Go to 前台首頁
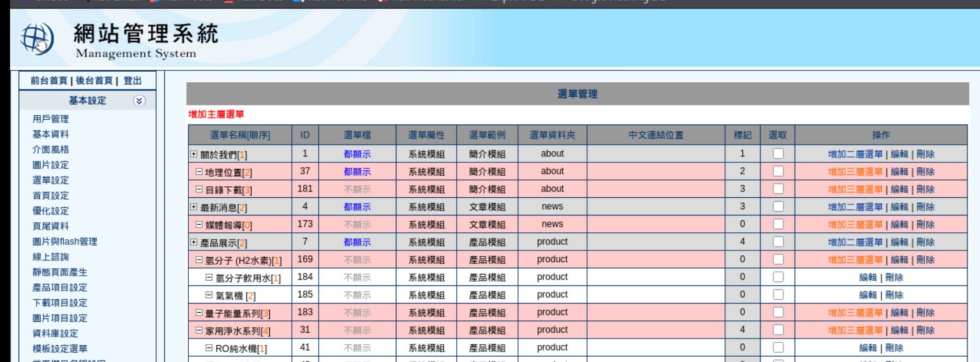980x362 pixels. coord(49,80)
